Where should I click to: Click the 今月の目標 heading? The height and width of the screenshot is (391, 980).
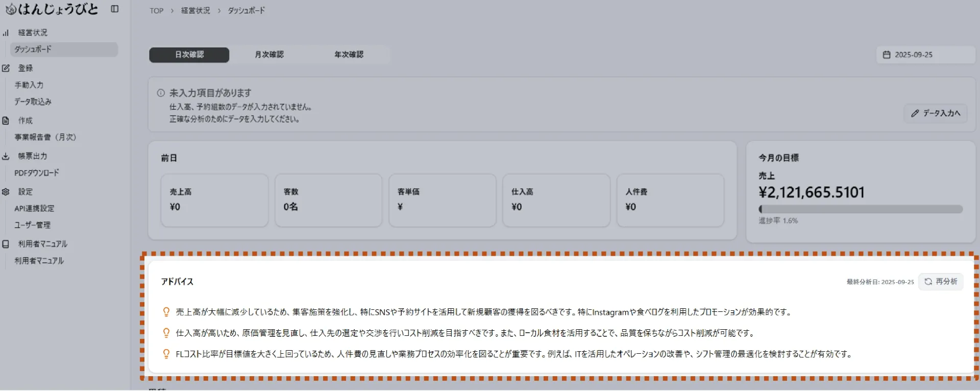778,158
